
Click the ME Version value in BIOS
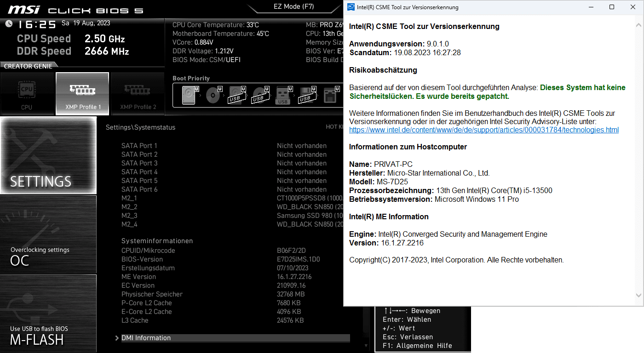click(294, 277)
